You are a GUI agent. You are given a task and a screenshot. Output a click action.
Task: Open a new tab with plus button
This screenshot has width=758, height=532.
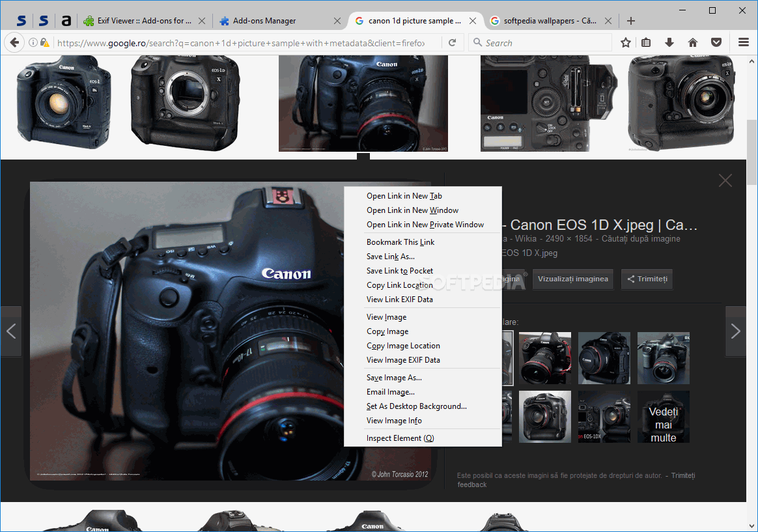tap(631, 21)
